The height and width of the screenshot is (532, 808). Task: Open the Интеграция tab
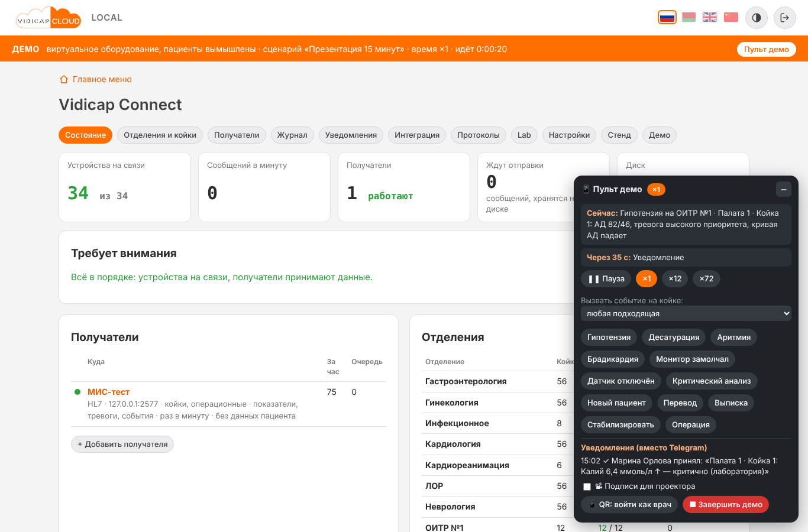coord(417,135)
